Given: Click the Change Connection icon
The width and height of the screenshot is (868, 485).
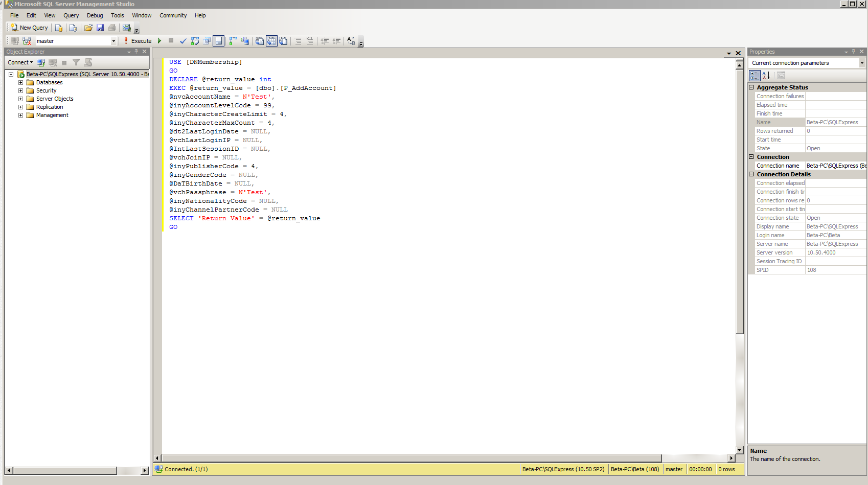Looking at the screenshot, I should point(27,41).
